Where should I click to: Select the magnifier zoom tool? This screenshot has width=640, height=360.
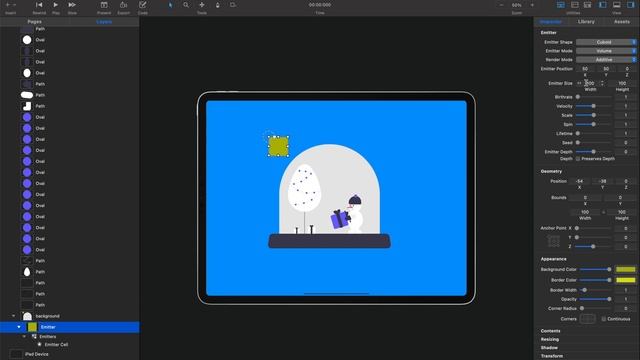(x=186, y=5)
